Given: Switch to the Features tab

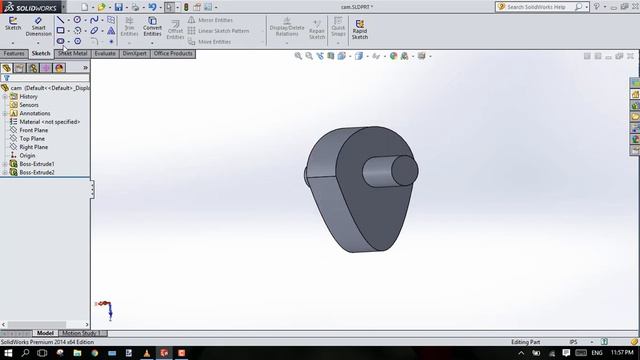Looking at the screenshot, I should 14,53.
